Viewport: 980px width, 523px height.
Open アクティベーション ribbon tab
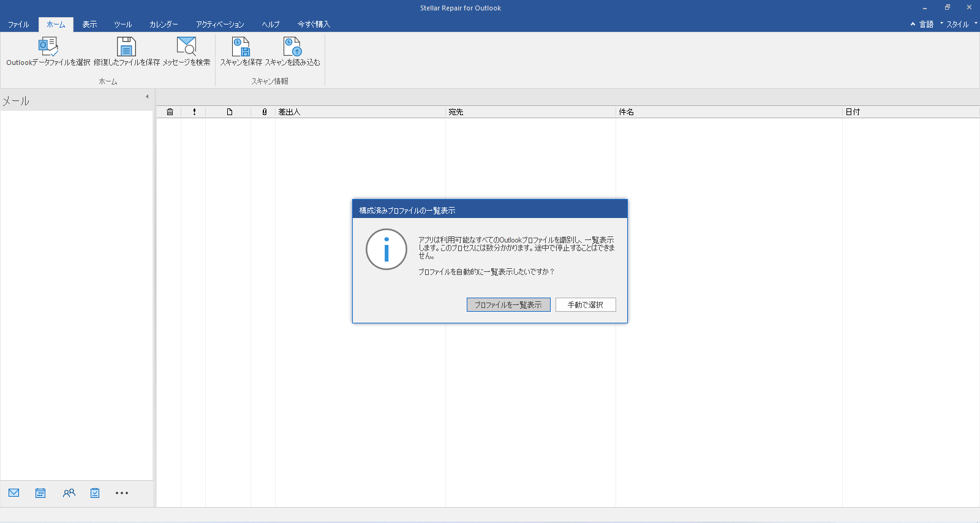coord(220,24)
